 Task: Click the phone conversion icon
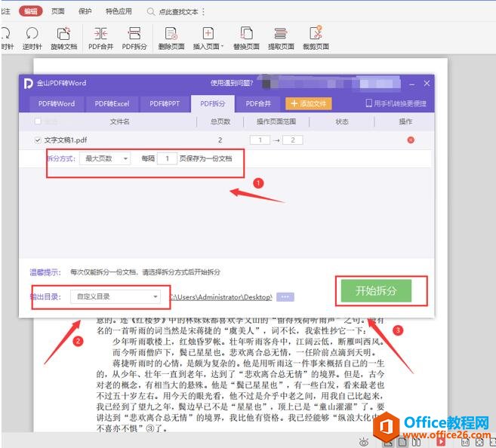tap(369, 103)
